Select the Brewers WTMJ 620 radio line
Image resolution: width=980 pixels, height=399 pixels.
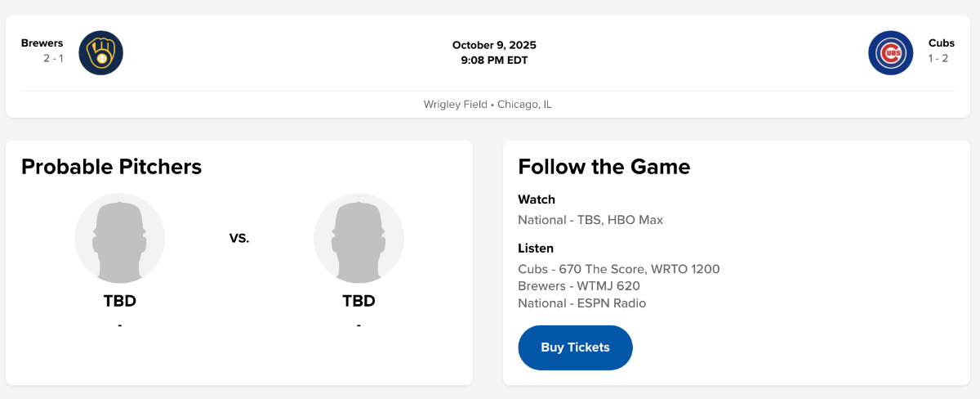click(x=578, y=286)
